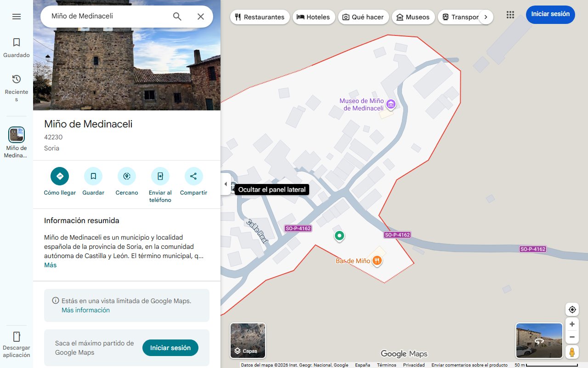588x368 pixels.
Task: Open sharing options via the Compartir icon
Action: [x=193, y=176]
